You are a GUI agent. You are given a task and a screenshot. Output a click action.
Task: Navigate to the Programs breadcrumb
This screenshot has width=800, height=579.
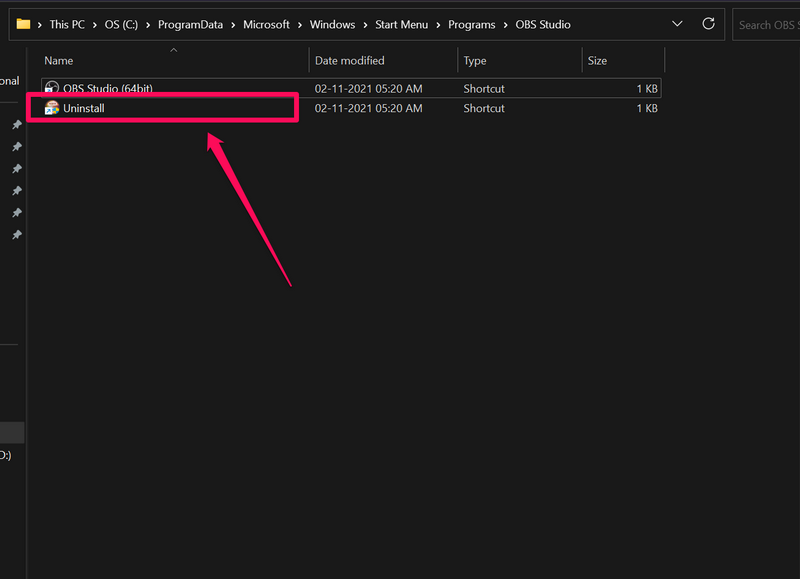click(470, 25)
